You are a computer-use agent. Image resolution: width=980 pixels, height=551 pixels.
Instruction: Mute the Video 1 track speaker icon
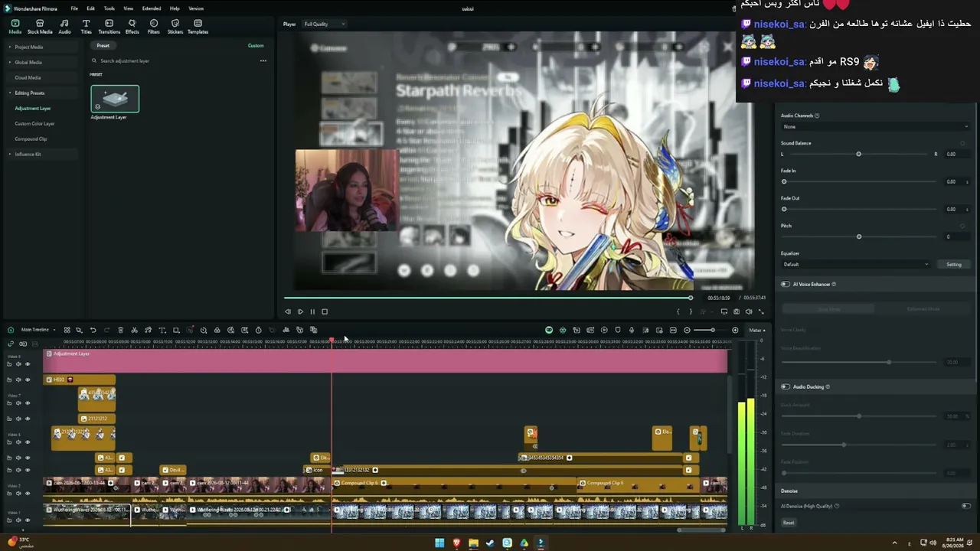18,520
